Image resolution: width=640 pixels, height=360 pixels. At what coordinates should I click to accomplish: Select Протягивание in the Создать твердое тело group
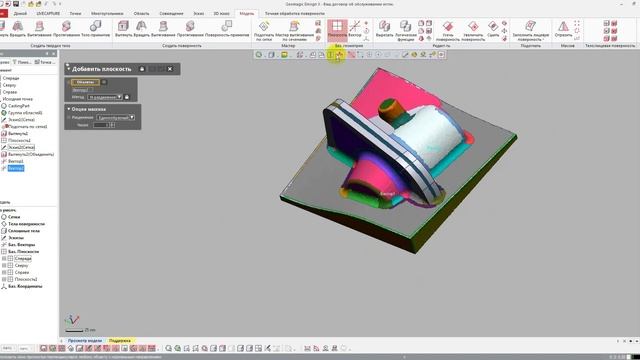[67, 29]
